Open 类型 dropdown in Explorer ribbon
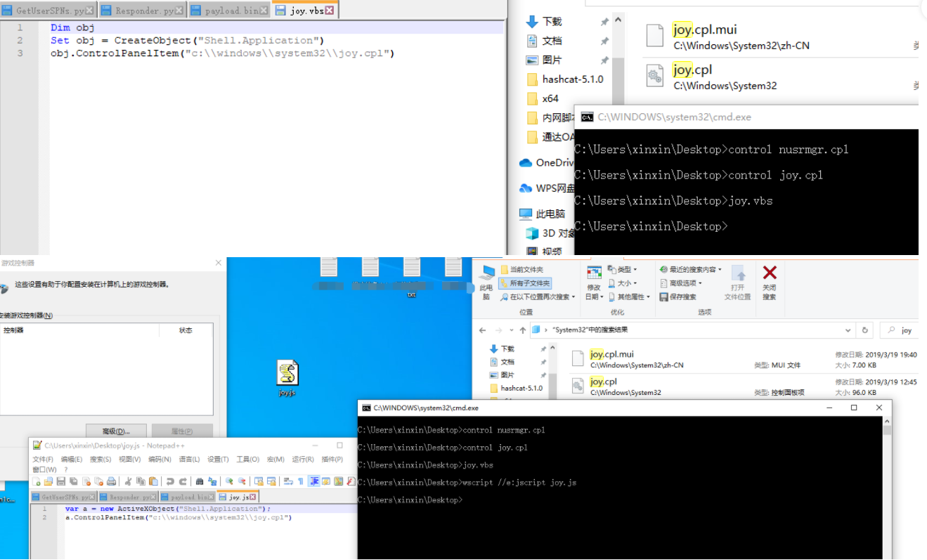927x560 pixels. click(x=623, y=269)
